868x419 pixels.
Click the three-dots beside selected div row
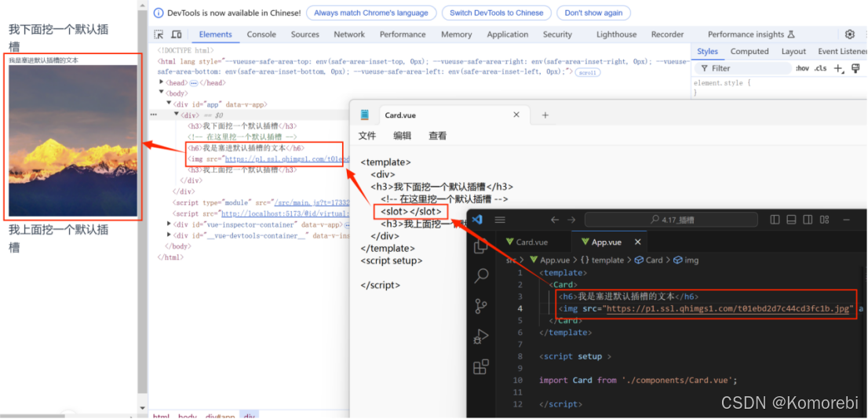click(154, 115)
